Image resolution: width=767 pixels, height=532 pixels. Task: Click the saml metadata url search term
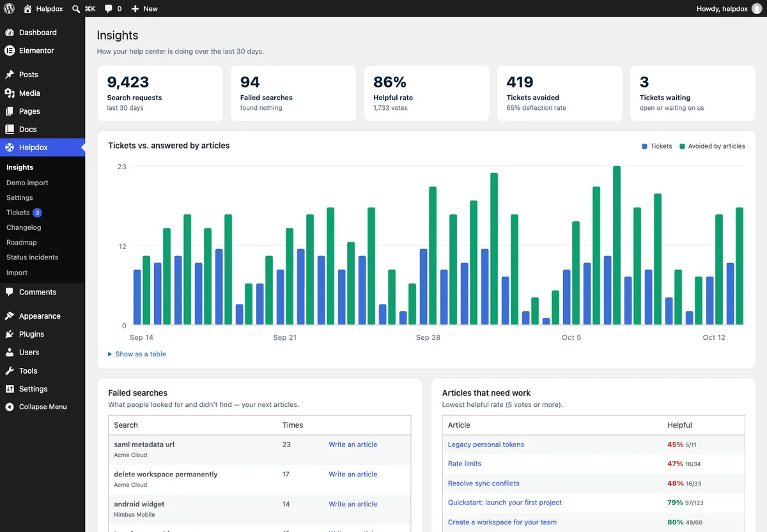pyautogui.click(x=144, y=445)
